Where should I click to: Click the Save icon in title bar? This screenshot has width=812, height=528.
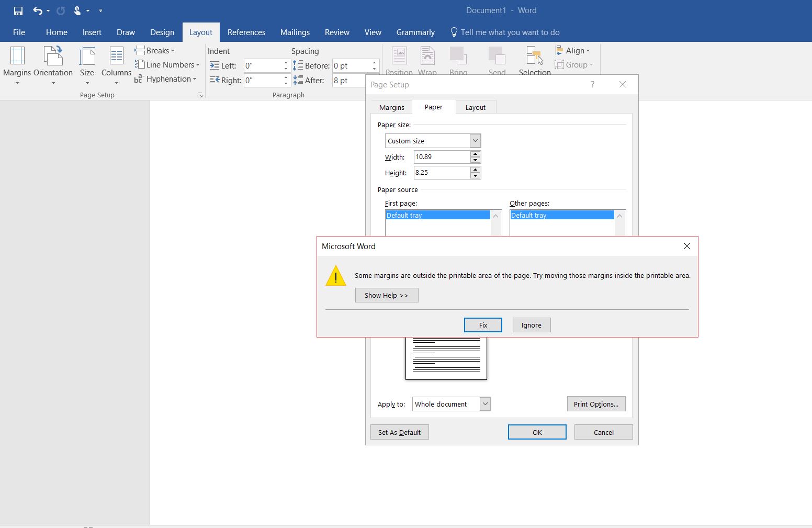[18, 10]
